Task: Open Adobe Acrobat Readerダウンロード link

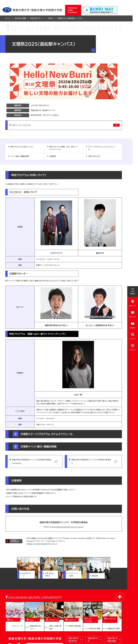Action: point(42,544)
